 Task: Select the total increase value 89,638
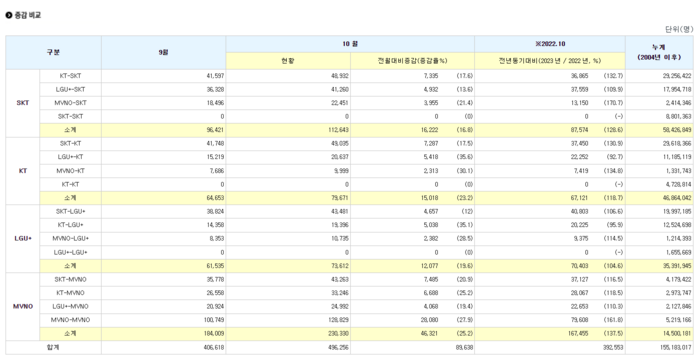pos(464,347)
